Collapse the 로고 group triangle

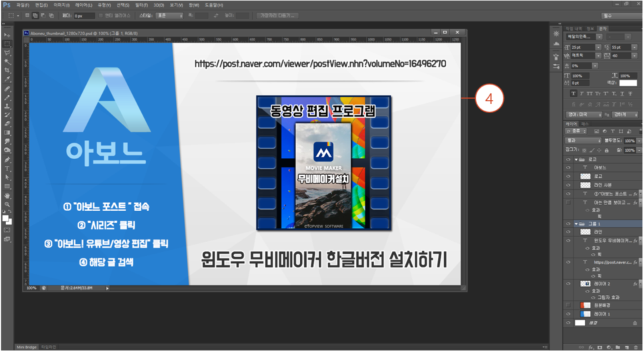click(576, 159)
